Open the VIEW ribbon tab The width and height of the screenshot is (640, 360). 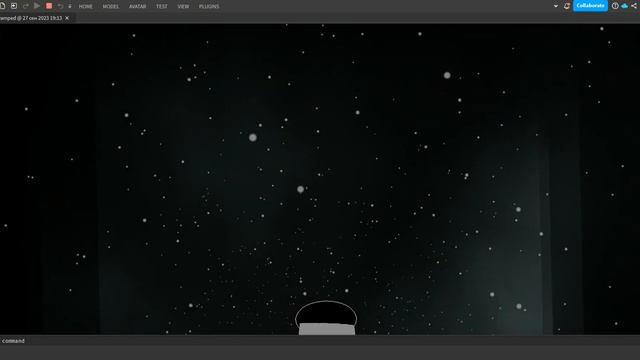tap(183, 7)
